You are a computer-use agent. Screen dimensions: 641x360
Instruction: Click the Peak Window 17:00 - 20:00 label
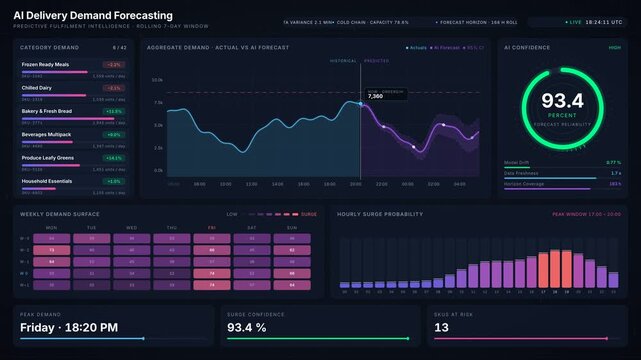(x=586, y=214)
